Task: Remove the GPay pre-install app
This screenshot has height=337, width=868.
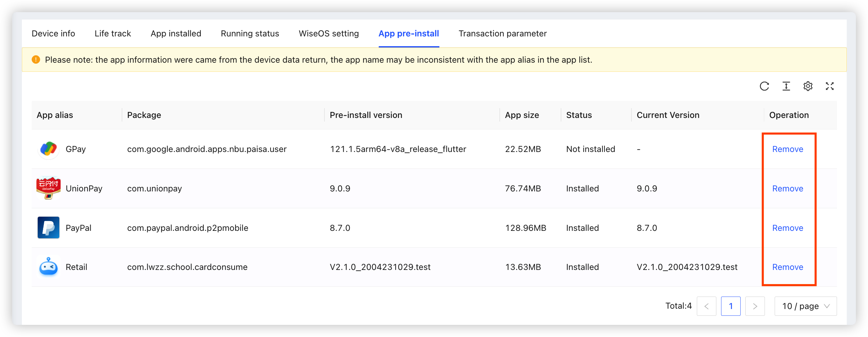Action: [x=787, y=149]
